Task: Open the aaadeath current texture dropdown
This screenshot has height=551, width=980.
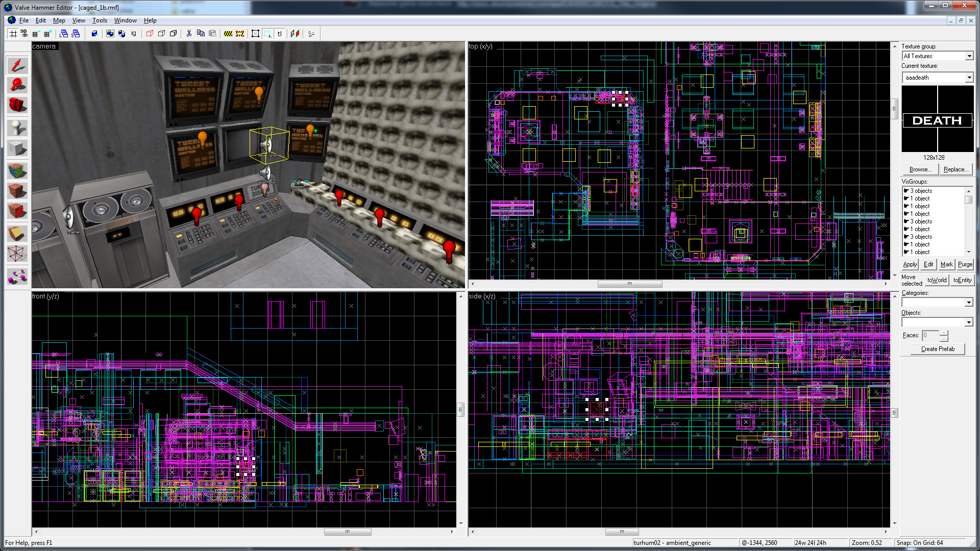Action: point(969,78)
